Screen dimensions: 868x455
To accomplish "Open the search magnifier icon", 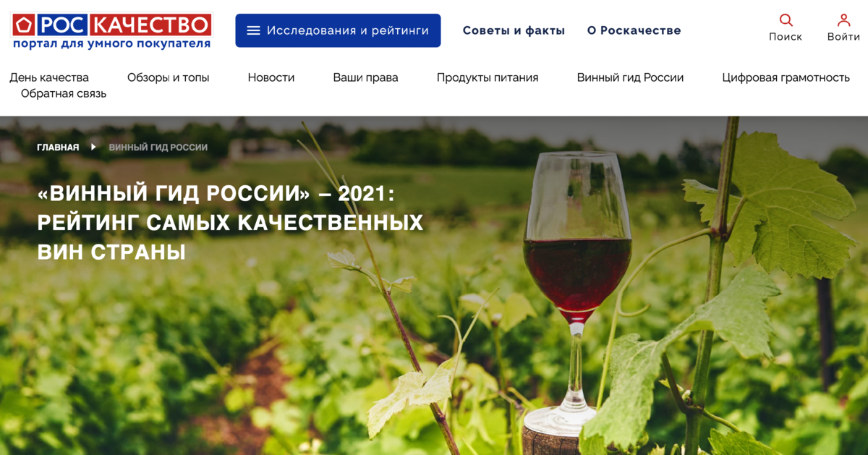I will [x=786, y=20].
